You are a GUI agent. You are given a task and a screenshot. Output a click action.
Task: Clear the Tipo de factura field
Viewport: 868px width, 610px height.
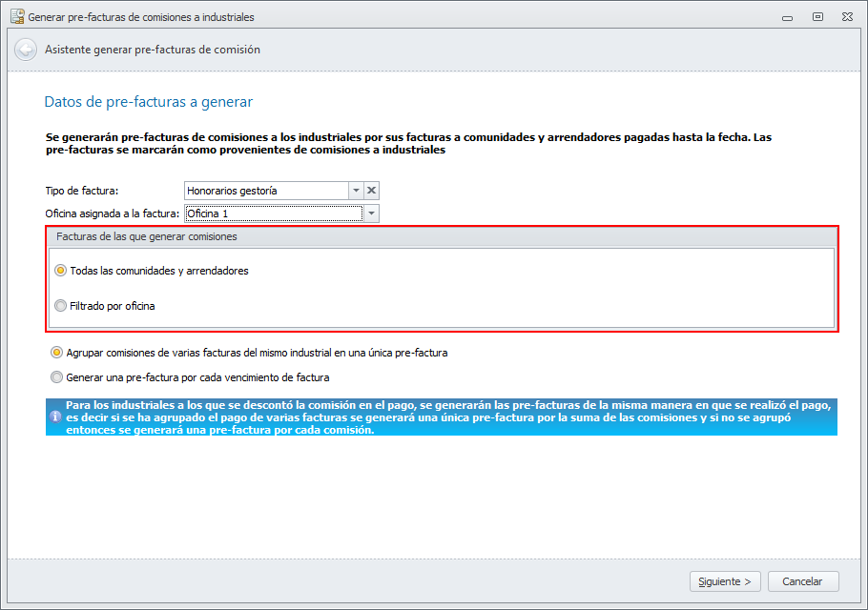(x=371, y=191)
